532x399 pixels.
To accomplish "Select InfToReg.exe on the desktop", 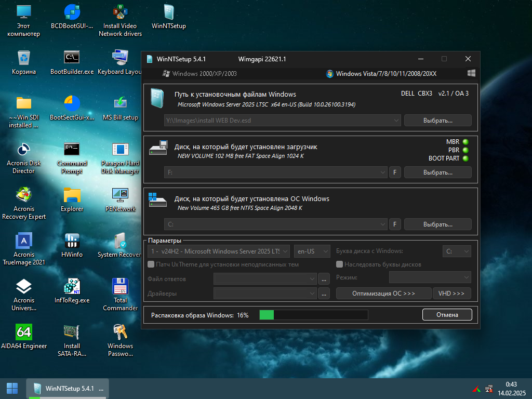I will pos(72,291).
